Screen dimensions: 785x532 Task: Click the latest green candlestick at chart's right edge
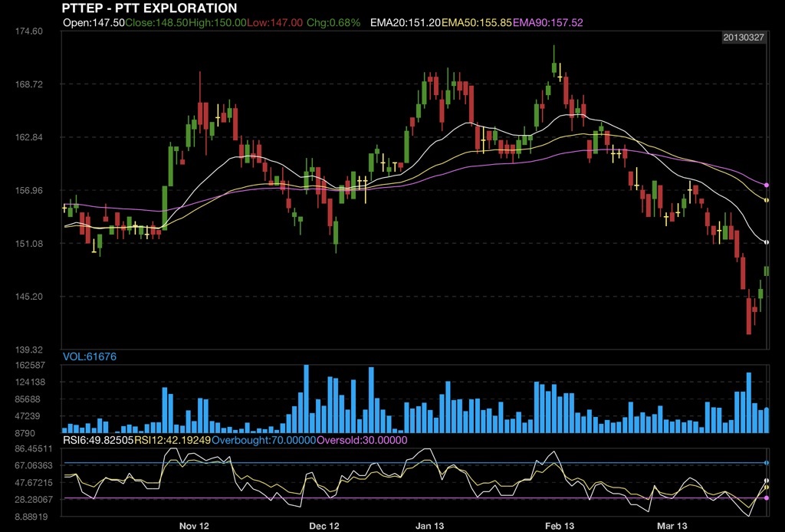[767, 271]
